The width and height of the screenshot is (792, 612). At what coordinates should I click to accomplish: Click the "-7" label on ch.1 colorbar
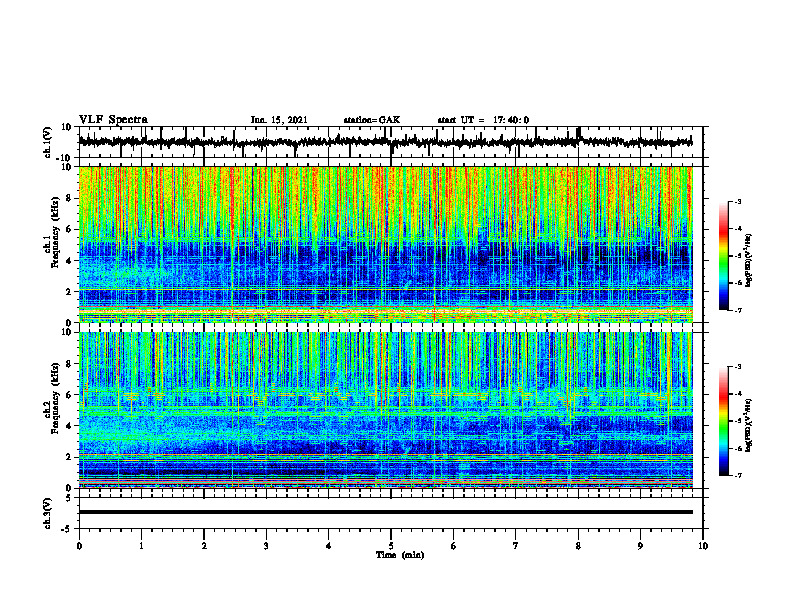tap(737, 310)
